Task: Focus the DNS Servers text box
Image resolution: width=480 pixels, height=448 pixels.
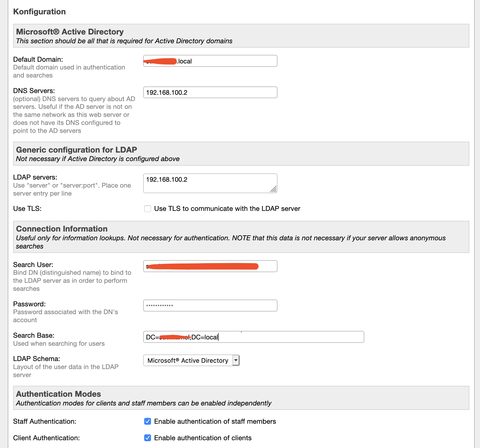Action: pos(210,93)
